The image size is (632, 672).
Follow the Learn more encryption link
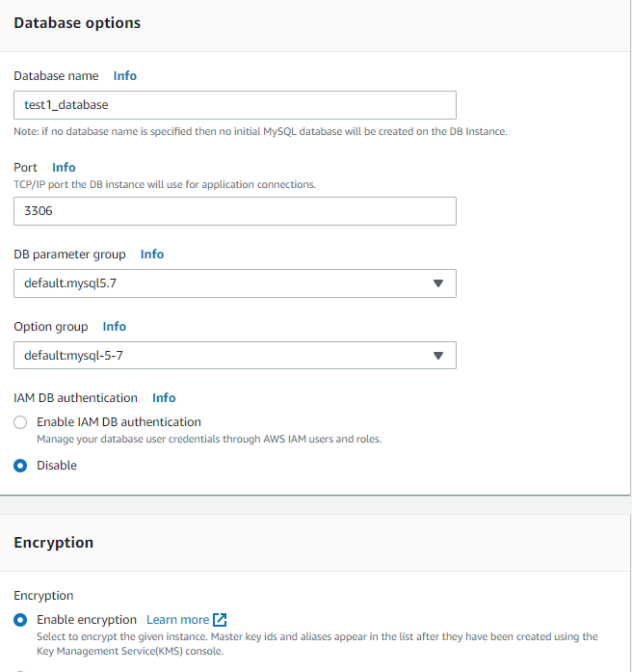[177, 620]
